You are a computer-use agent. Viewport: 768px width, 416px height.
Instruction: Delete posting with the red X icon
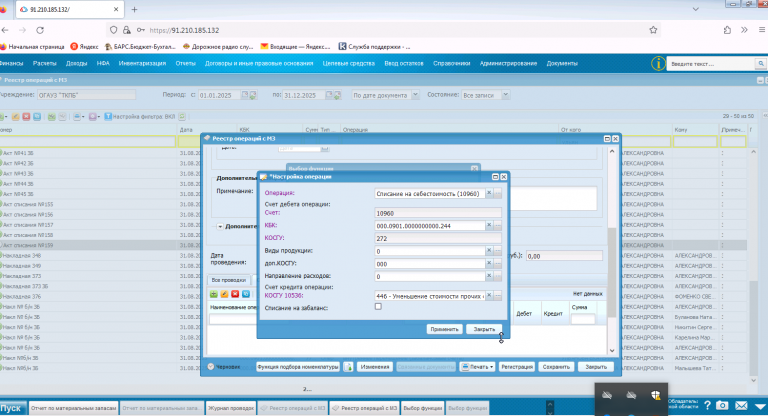(235, 294)
